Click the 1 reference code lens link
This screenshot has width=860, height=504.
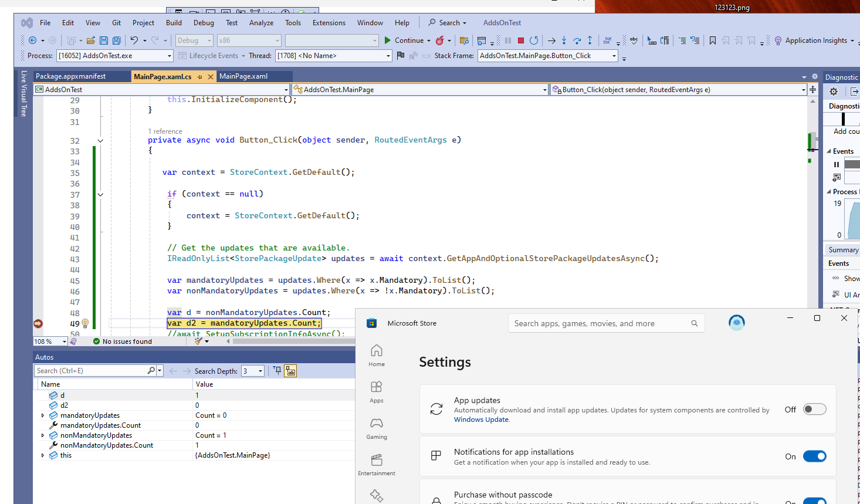click(x=165, y=131)
